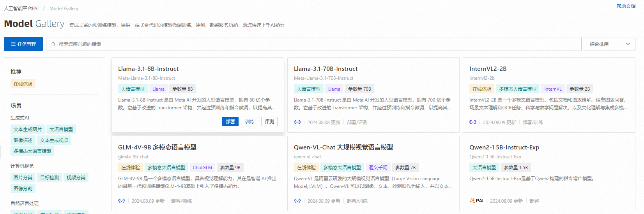644x214 pixels.
Task: Click InternVL tag on InternVL2-2B card
Action: (x=553, y=89)
